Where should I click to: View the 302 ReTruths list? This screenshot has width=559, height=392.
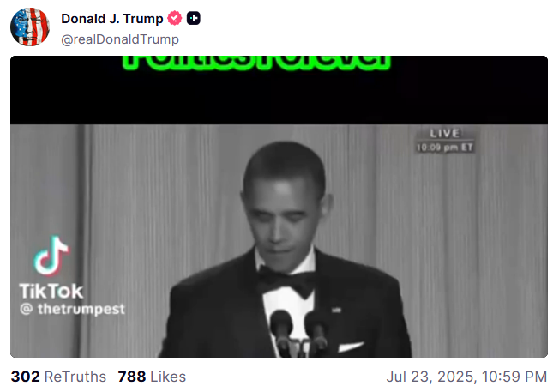pos(58,377)
